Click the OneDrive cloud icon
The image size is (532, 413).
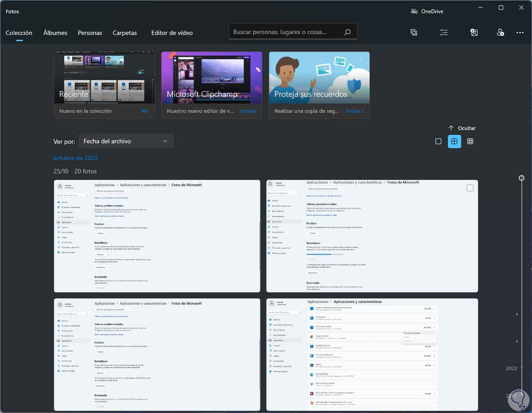point(414,11)
